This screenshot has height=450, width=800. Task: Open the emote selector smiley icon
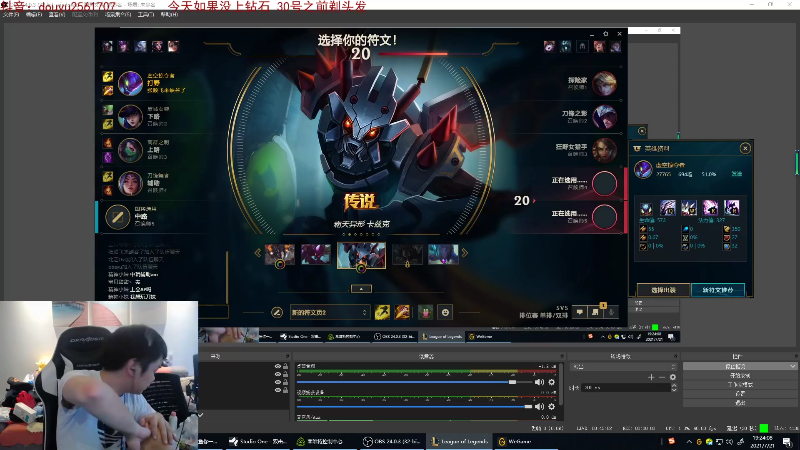click(445, 312)
